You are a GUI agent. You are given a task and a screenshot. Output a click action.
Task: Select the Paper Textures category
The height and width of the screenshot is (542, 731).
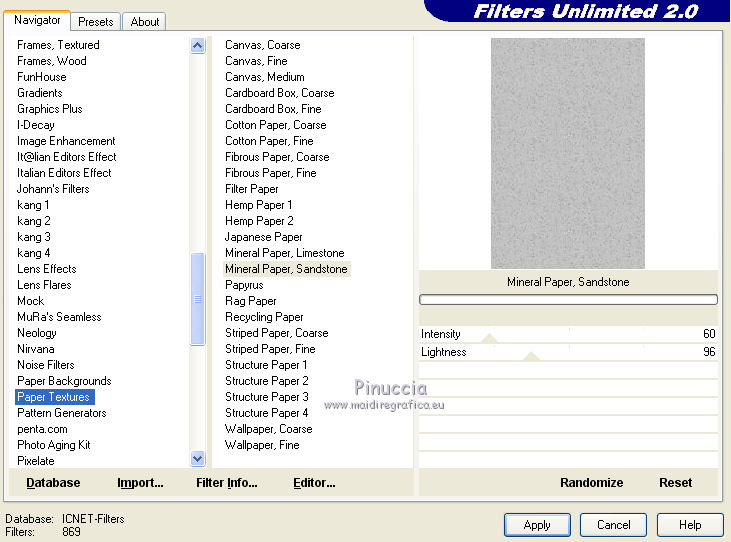(54, 397)
